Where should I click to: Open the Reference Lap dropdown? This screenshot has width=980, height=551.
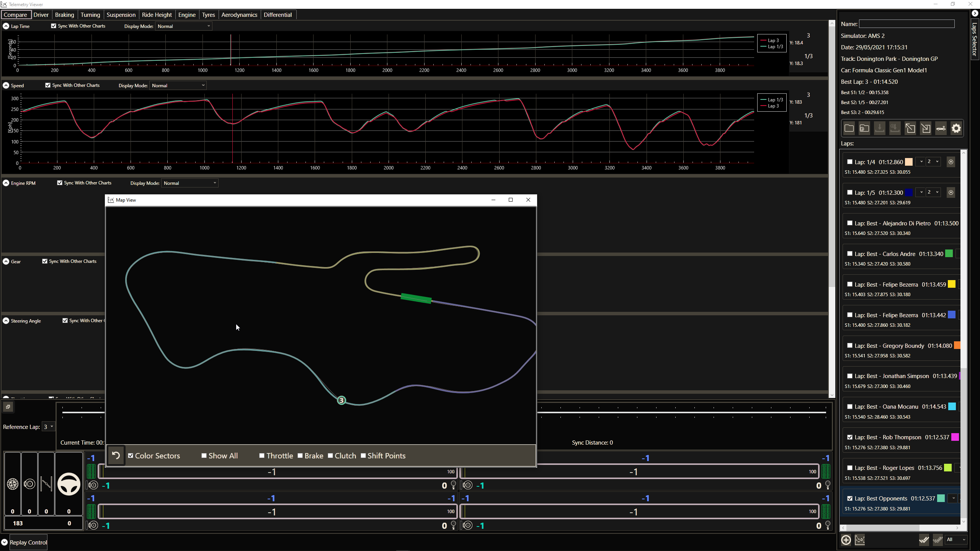48,427
